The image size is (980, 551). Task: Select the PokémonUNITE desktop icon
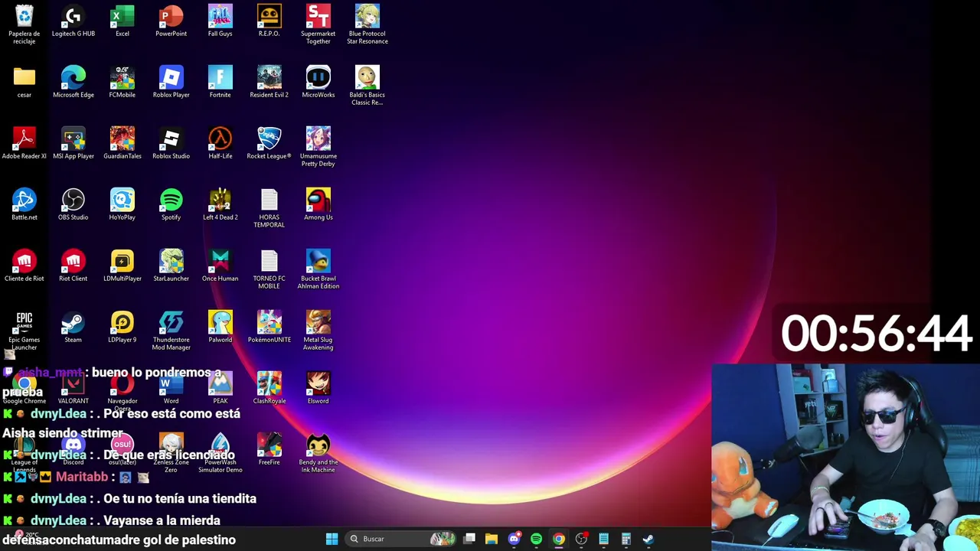point(269,327)
